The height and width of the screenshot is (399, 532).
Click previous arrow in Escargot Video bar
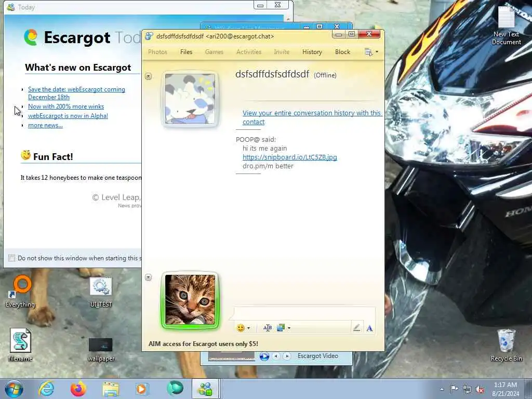click(x=276, y=356)
